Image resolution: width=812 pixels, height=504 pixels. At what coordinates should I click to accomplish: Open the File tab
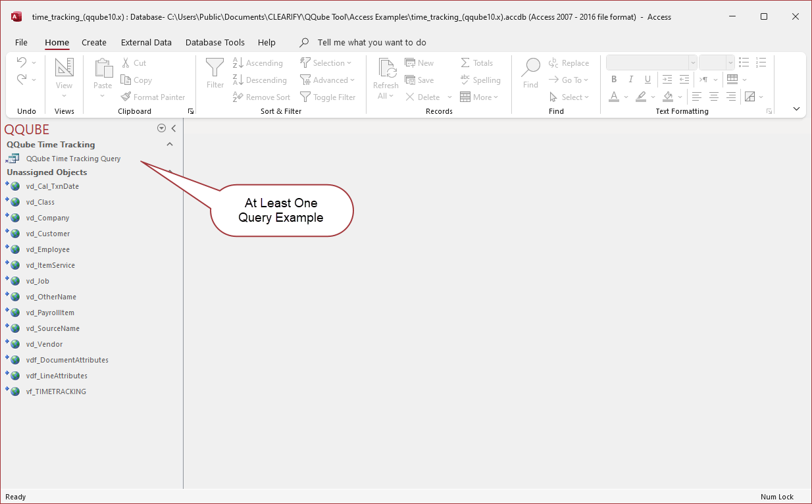(x=21, y=42)
